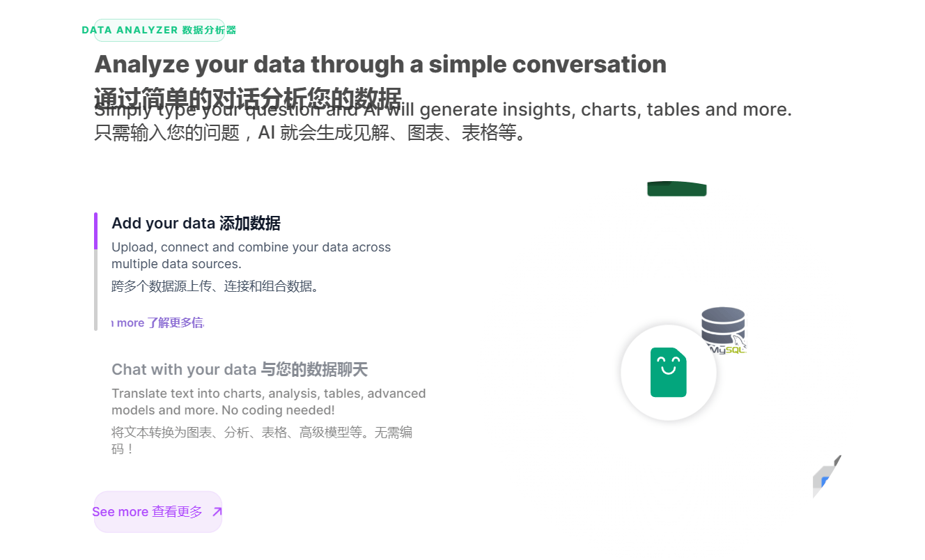Click the green smiley file icon

668,373
